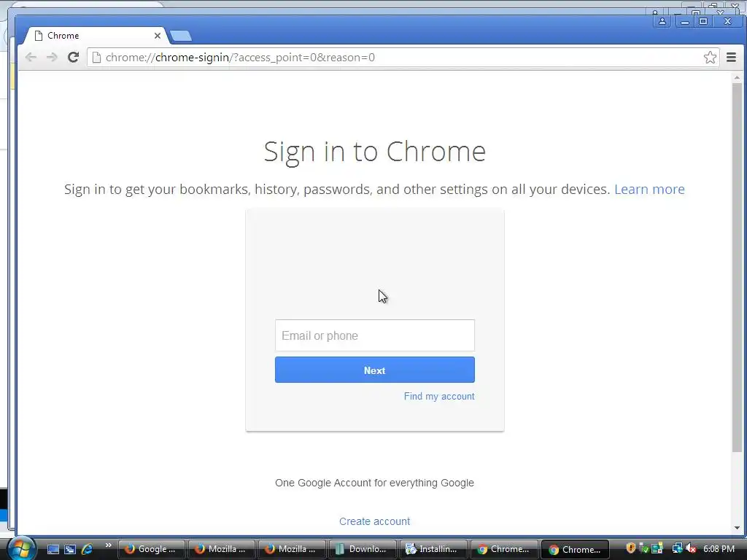The image size is (747, 560).
Task: Open the Downlo... taskbar window
Action: [x=362, y=549]
